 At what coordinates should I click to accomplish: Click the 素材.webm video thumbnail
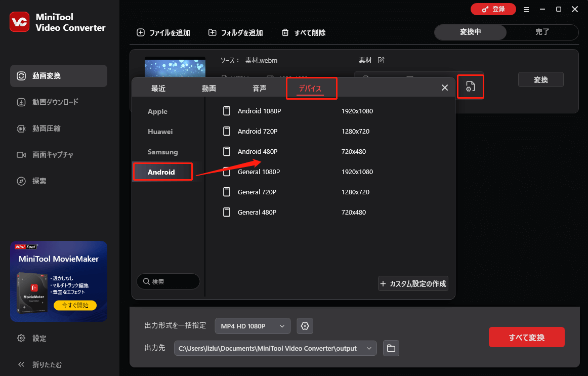175,67
